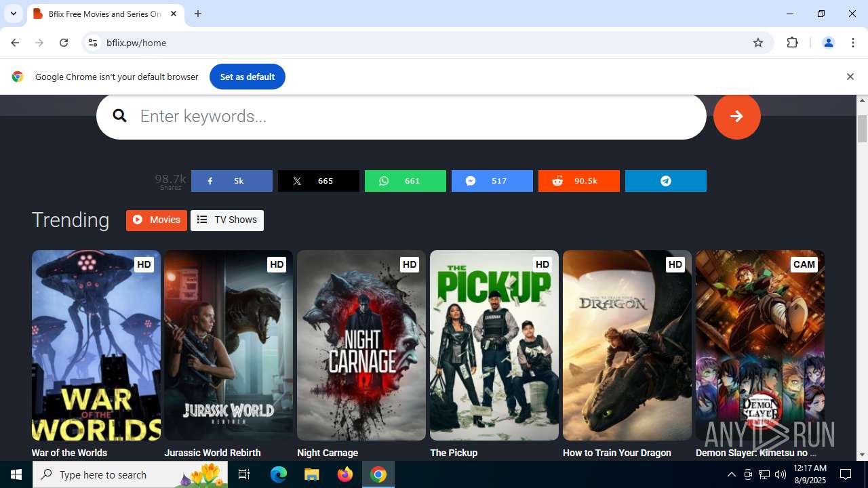The height and width of the screenshot is (488, 868).
Task: Open File Explorer from taskbar
Action: 311,474
